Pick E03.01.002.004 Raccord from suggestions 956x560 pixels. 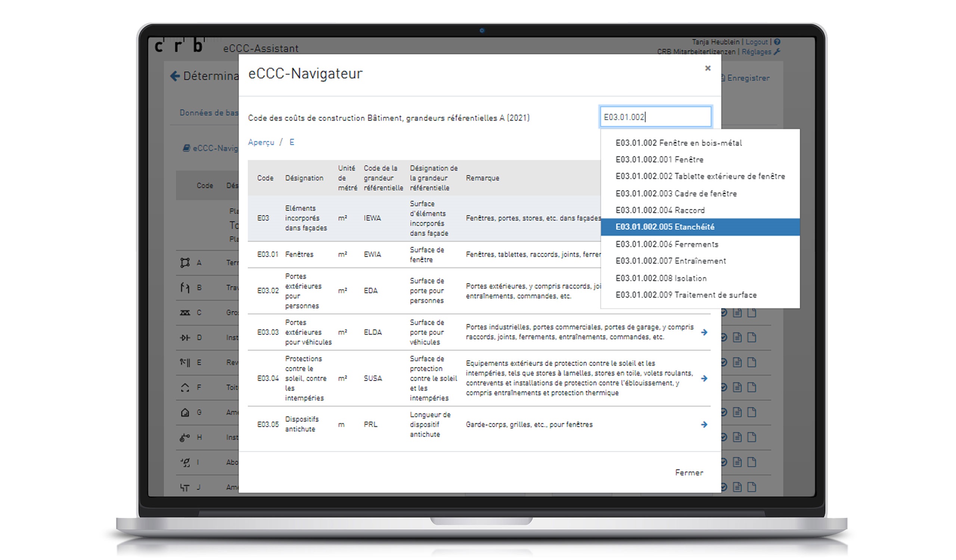point(700,211)
